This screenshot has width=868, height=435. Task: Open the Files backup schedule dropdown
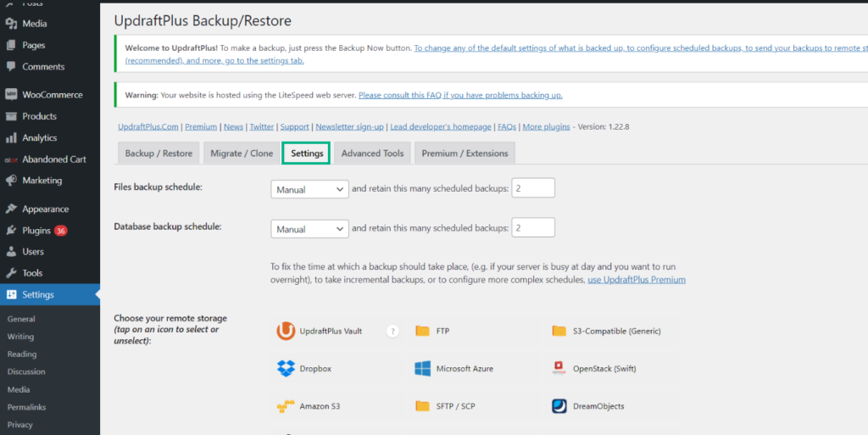(x=309, y=189)
